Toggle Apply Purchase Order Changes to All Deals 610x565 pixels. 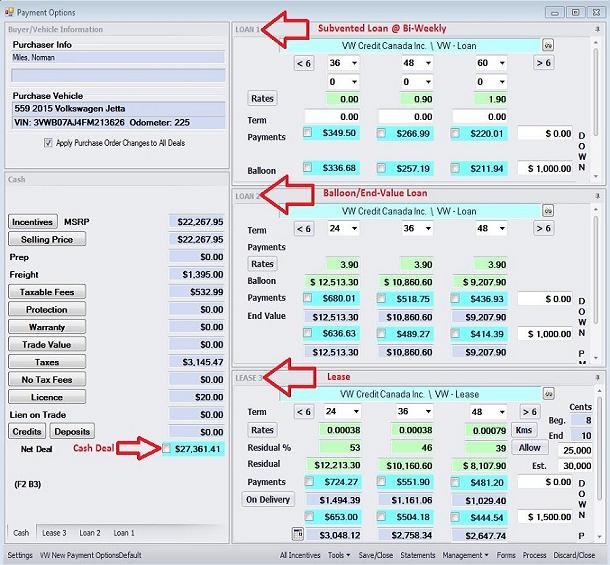tap(49, 143)
